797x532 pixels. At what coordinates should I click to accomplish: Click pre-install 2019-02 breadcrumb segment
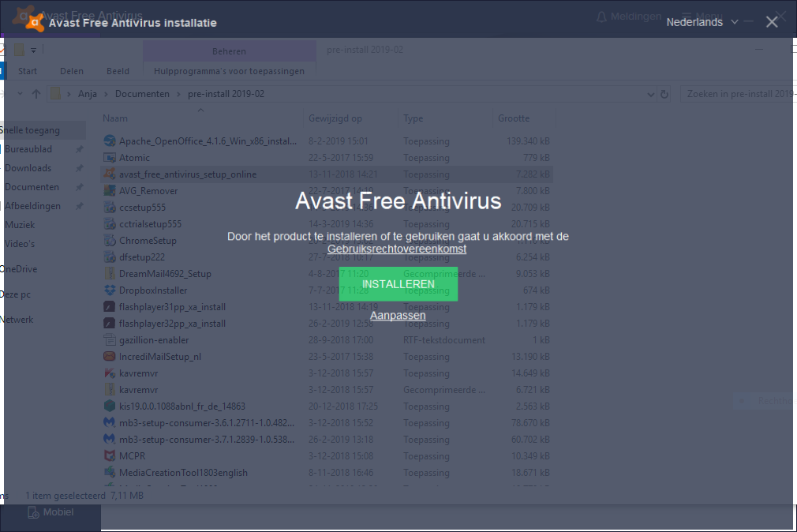coord(226,94)
